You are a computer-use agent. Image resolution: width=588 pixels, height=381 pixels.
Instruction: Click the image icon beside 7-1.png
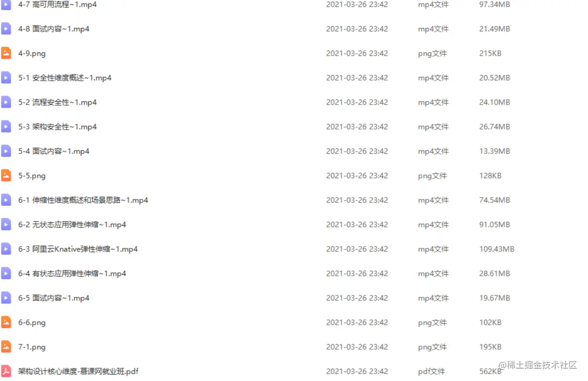(x=6, y=347)
